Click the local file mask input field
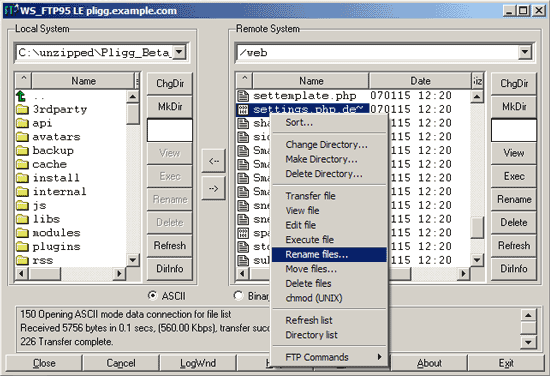The width and height of the screenshot is (550, 376). [x=170, y=130]
